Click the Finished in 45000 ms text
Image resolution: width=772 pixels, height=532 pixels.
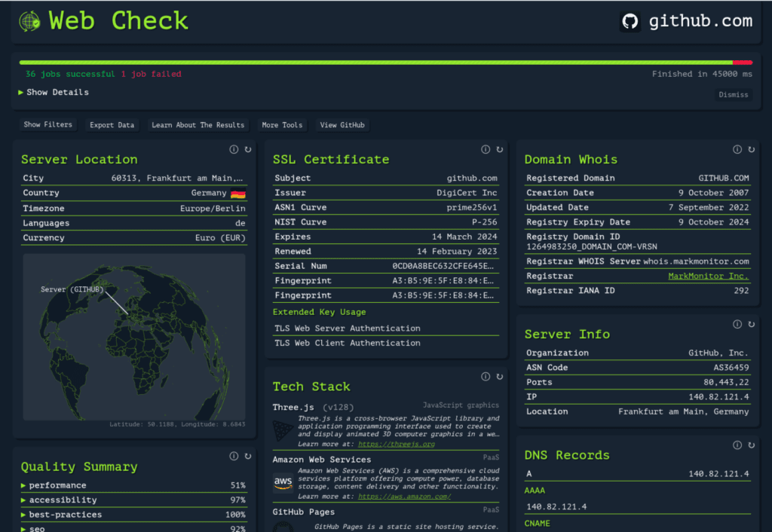(702, 74)
